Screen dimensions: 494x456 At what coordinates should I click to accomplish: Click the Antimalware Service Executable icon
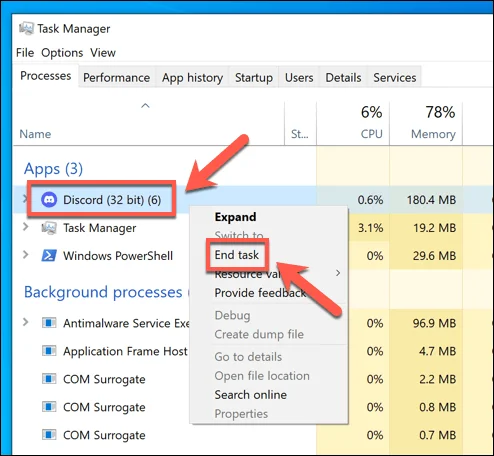(49, 323)
